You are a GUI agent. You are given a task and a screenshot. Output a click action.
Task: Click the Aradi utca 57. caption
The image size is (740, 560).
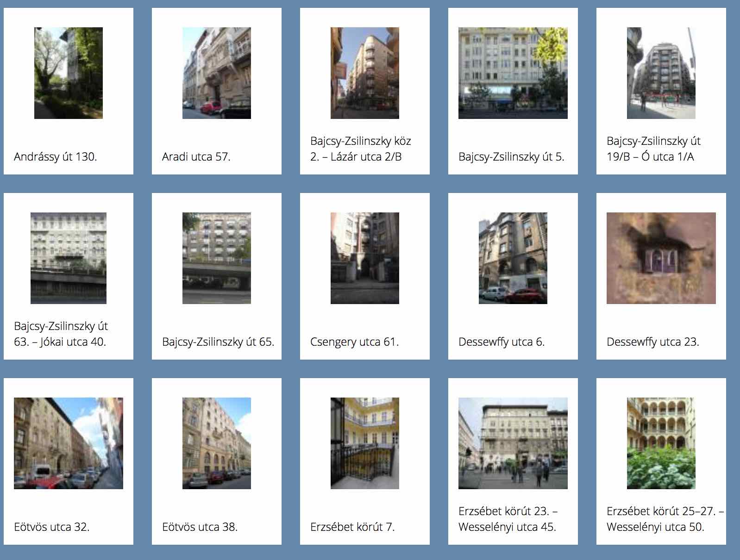coord(196,157)
